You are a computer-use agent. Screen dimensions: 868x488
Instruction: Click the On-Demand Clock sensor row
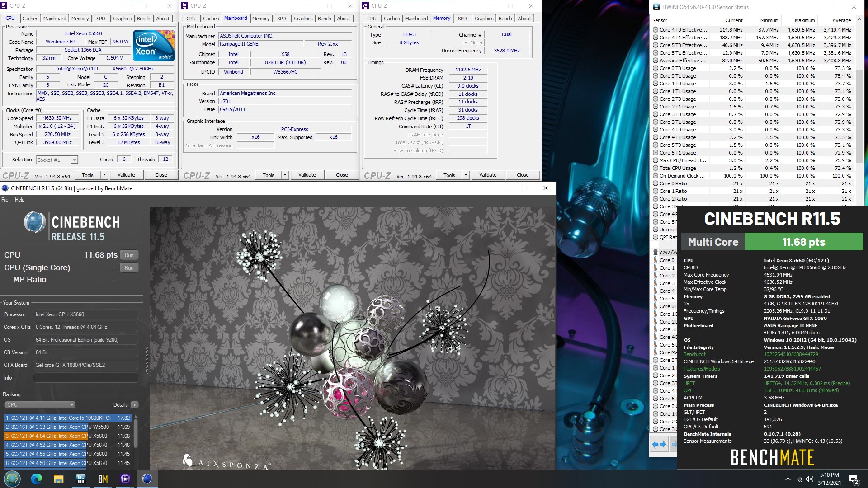753,176
